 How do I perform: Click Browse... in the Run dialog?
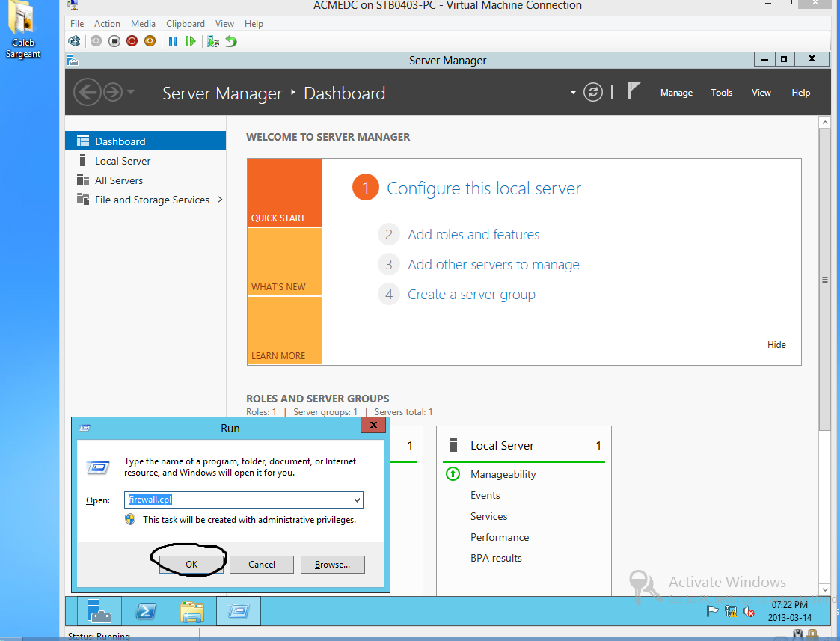tap(332, 565)
